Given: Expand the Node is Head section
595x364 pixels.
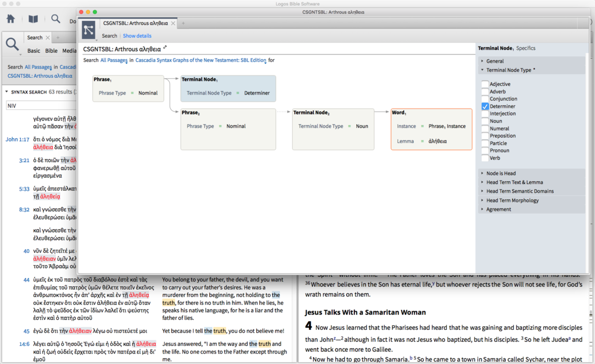Looking at the screenshot, I should [482, 173].
